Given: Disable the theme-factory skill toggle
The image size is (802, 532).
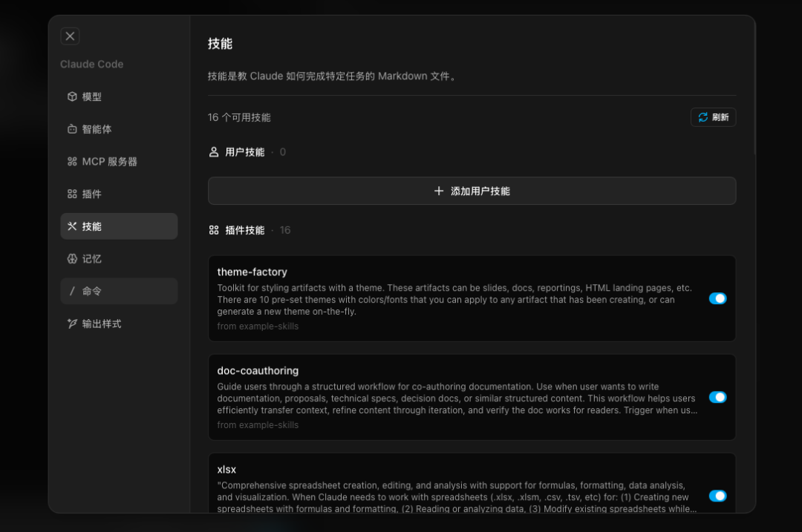Looking at the screenshot, I should [717, 298].
